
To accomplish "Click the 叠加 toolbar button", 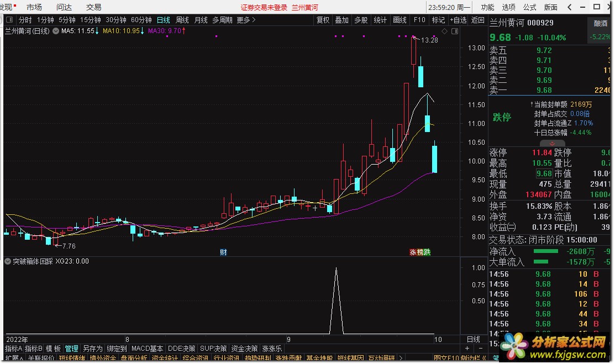I will tap(341, 20).
